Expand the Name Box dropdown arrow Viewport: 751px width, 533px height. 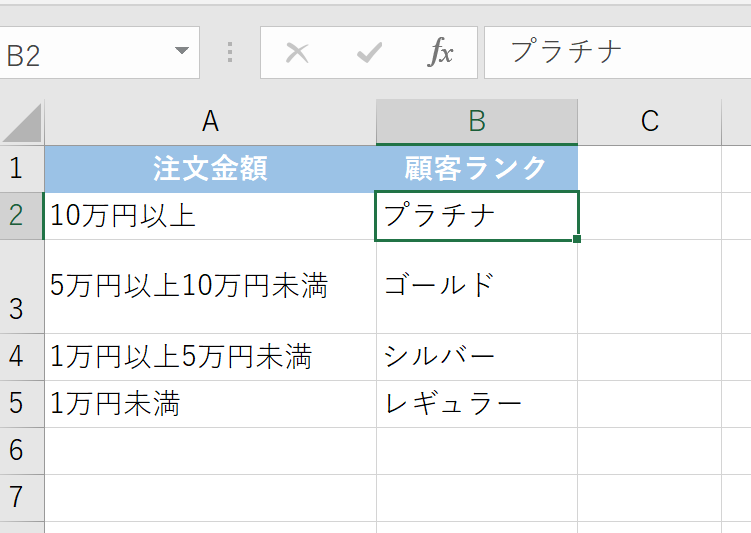[x=181, y=52]
